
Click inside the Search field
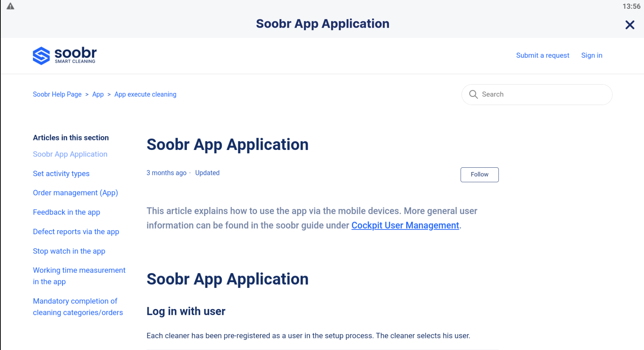click(537, 94)
